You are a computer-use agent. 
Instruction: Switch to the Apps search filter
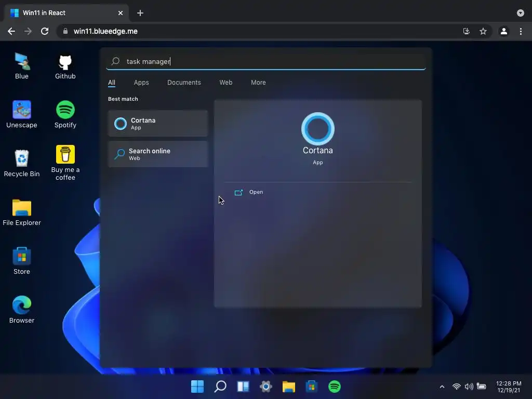[x=141, y=83]
